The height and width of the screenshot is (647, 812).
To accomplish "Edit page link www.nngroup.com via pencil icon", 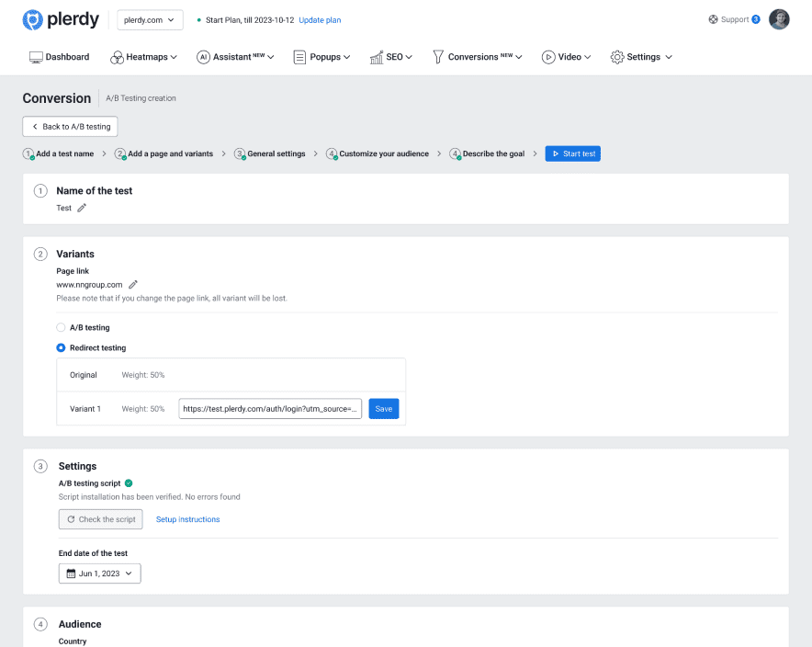I will (x=133, y=285).
